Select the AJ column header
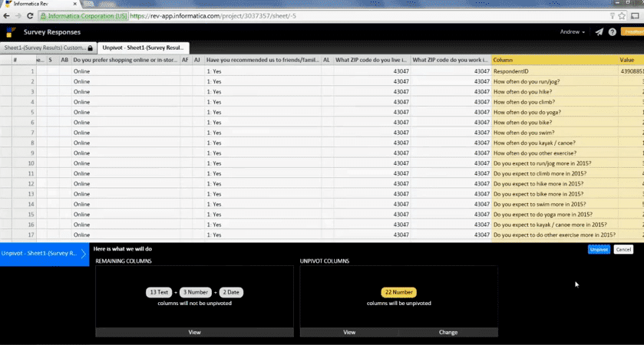 197,60
